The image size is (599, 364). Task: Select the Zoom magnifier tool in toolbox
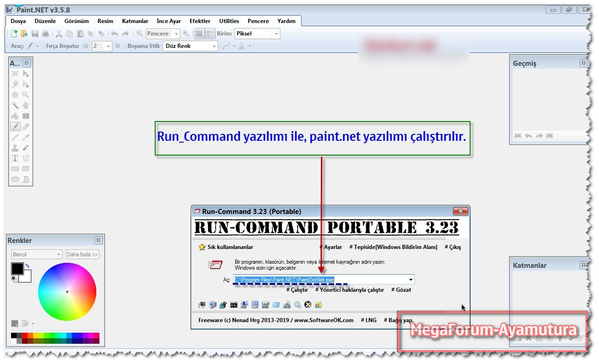[26, 95]
